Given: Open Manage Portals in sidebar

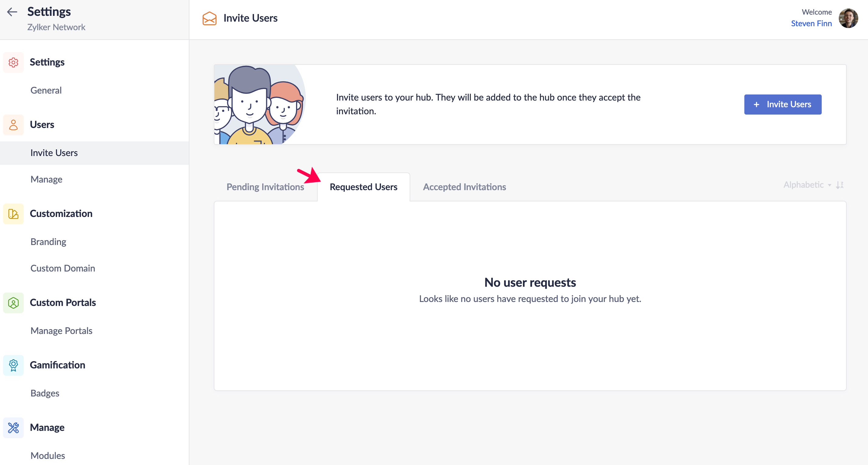Looking at the screenshot, I should pos(61,330).
